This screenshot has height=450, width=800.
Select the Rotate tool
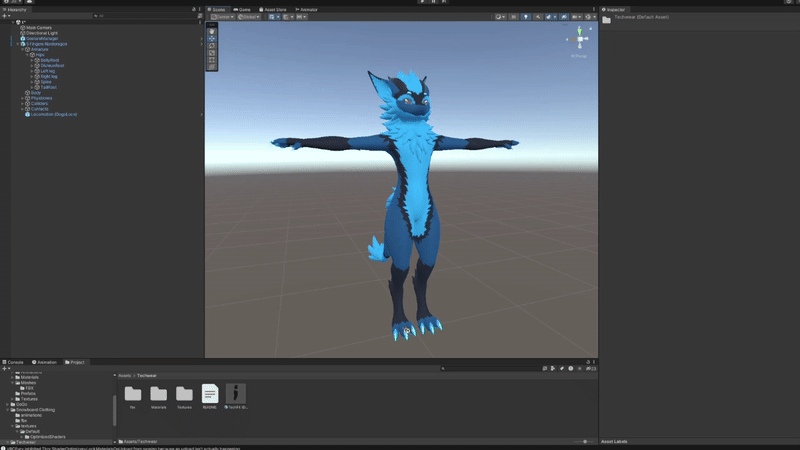click(x=212, y=46)
